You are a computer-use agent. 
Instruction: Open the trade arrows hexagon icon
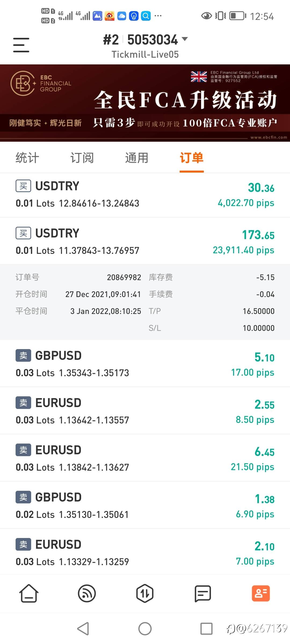145,593
